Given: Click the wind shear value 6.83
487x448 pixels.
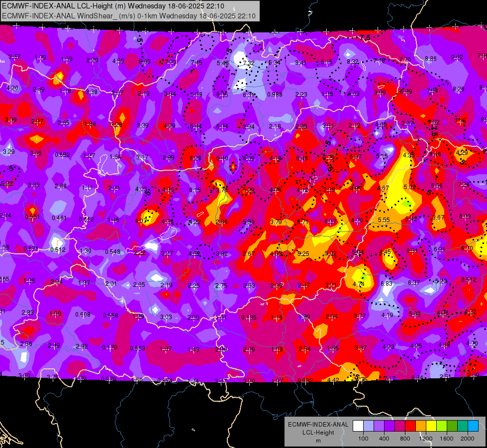Looking at the screenshot, I should [x=387, y=283].
